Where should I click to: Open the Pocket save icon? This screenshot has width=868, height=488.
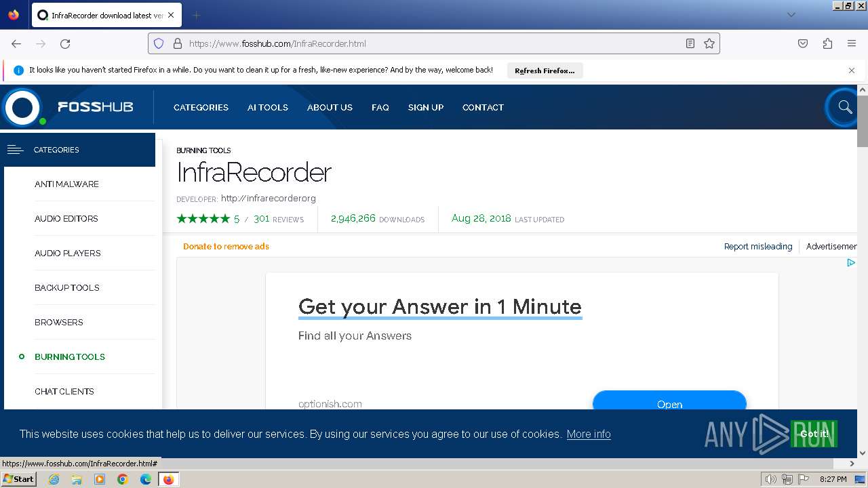tap(803, 43)
